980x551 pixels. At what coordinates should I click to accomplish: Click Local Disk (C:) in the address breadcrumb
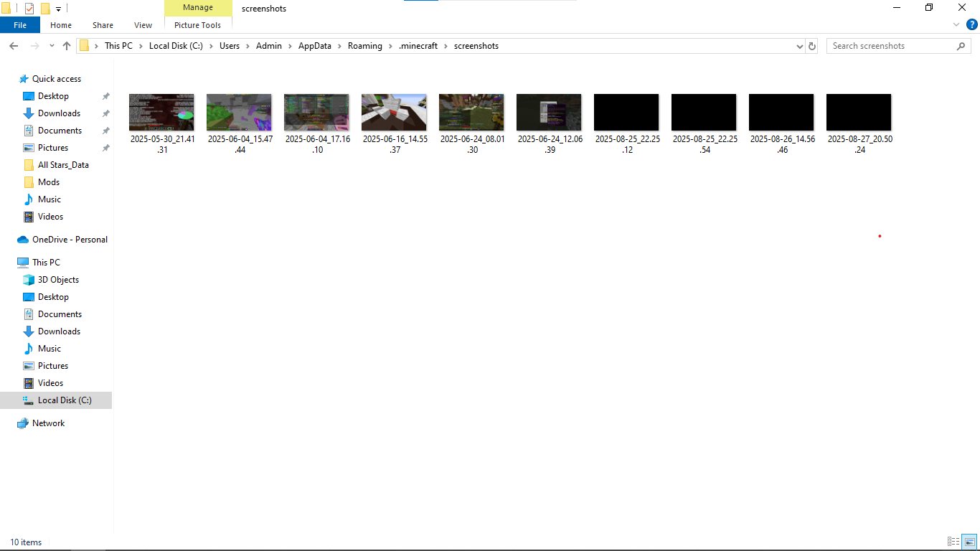click(176, 46)
